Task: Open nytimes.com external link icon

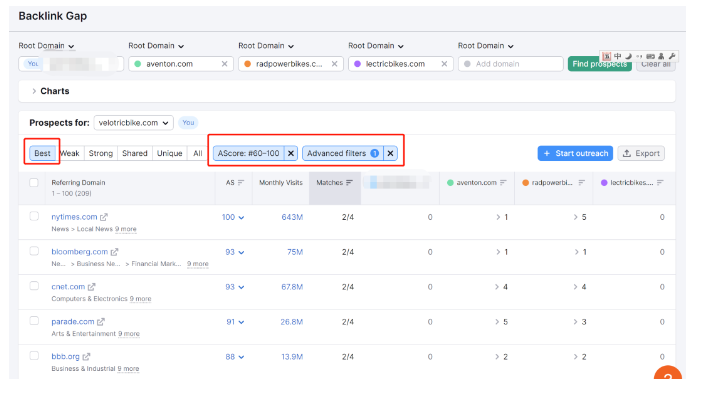Action: [104, 217]
